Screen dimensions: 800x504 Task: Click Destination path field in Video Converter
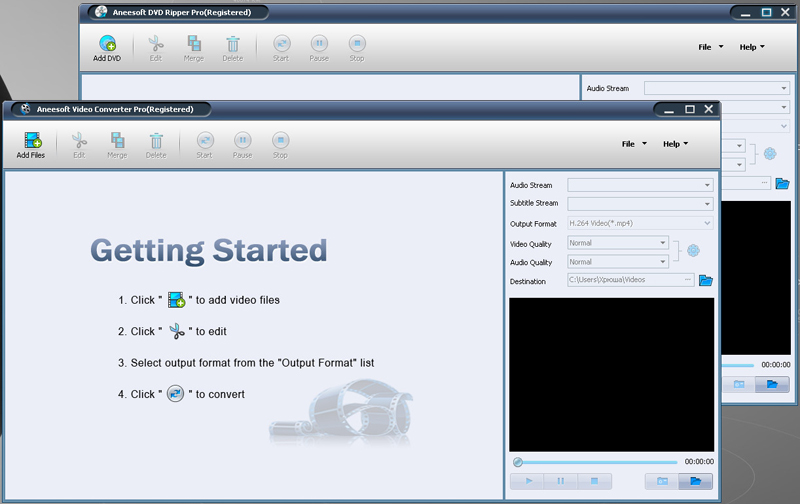tap(631, 280)
